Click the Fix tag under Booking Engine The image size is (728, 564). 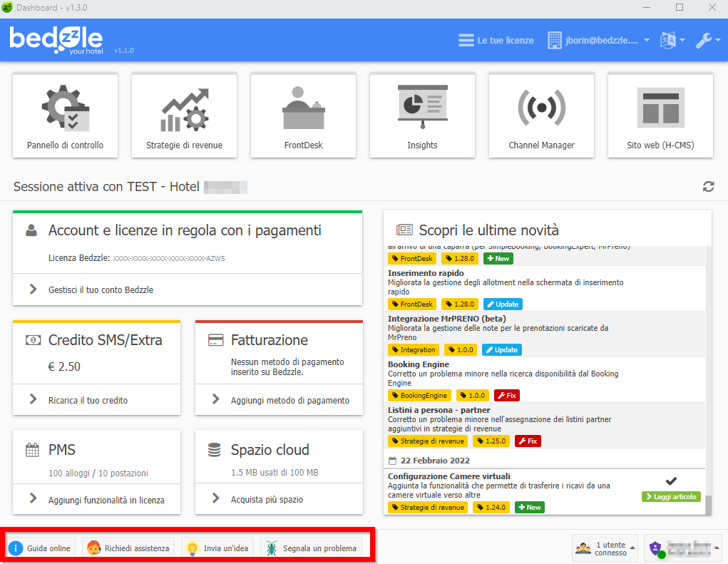click(x=506, y=396)
